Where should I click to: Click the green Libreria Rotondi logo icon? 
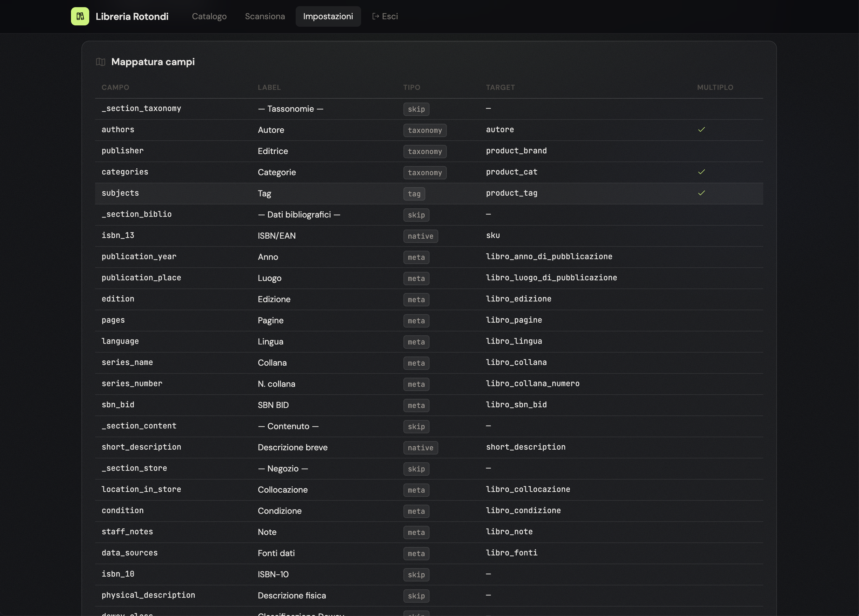pyautogui.click(x=80, y=16)
